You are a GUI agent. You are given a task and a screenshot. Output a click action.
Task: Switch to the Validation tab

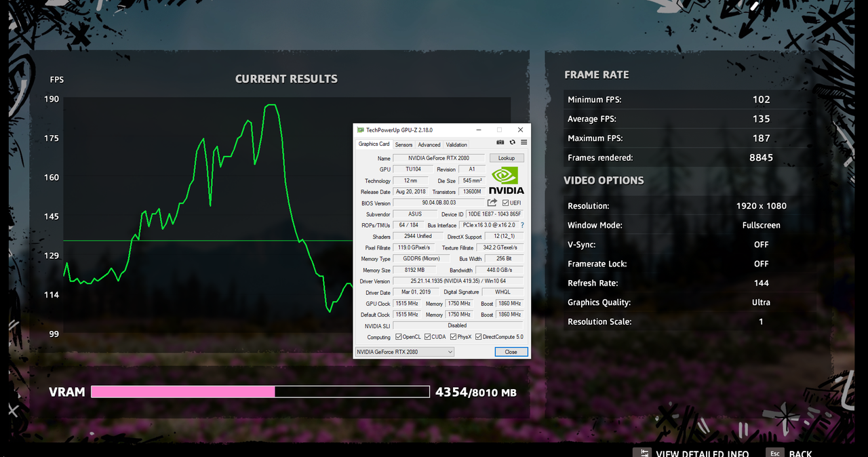click(456, 144)
